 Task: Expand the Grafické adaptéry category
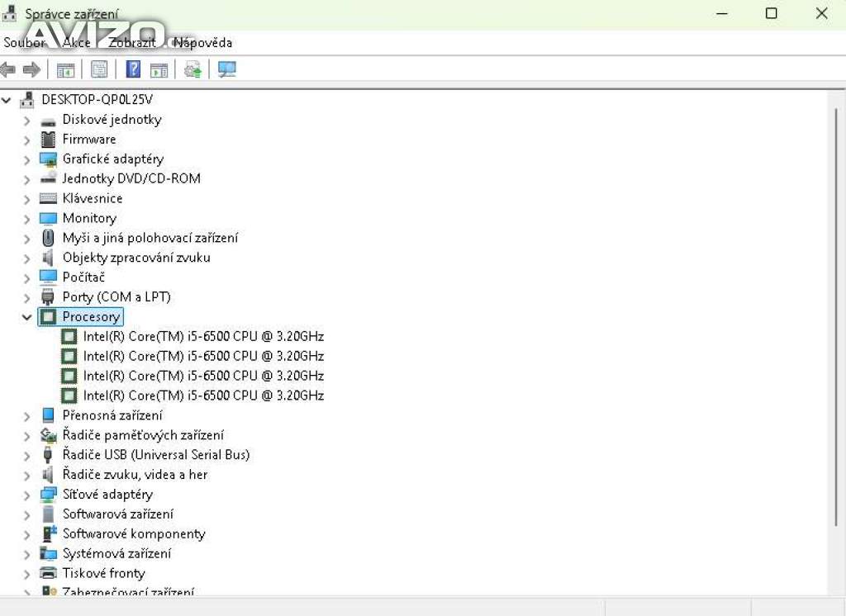point(27,159)
